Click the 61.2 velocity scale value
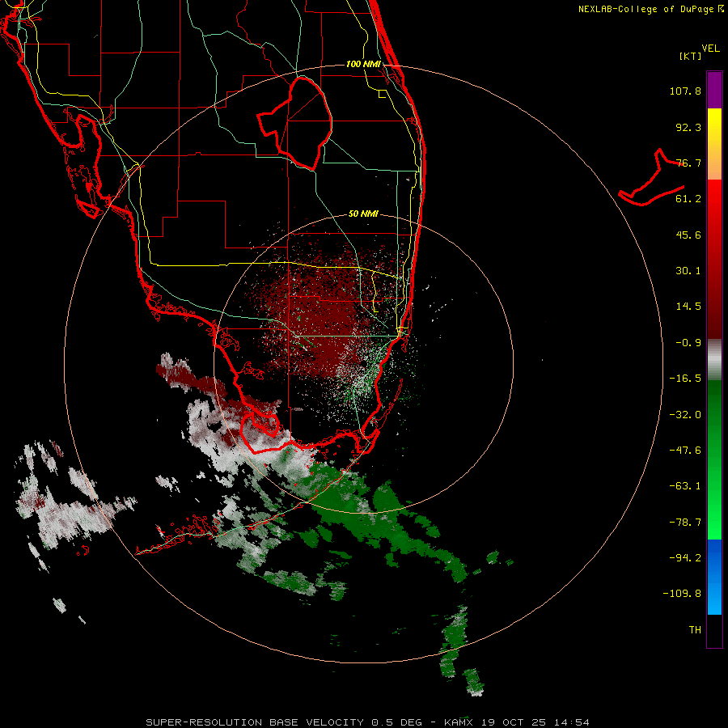Screen dimensions: 728x728 point(688,199)
